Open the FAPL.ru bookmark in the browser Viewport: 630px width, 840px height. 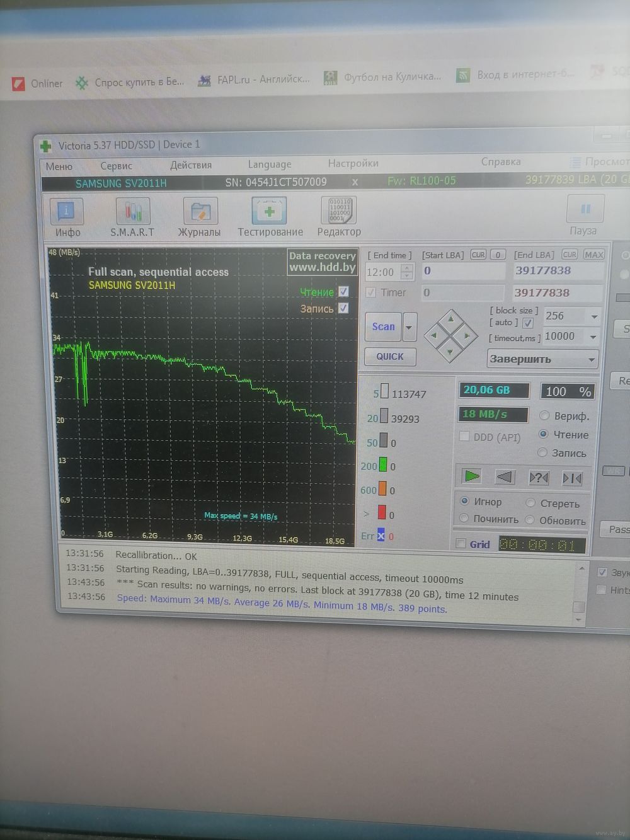[x=254, y=79]
